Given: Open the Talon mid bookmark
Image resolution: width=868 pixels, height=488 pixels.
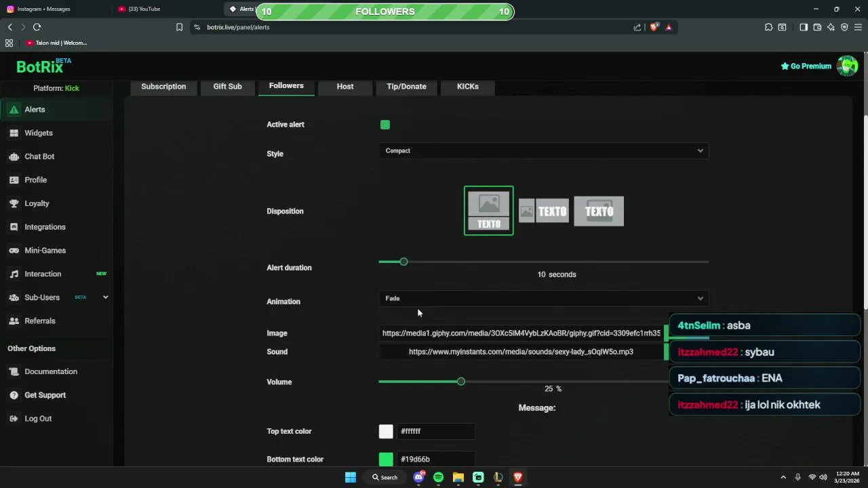Looking at the screenshot, I should coord(57,43).
